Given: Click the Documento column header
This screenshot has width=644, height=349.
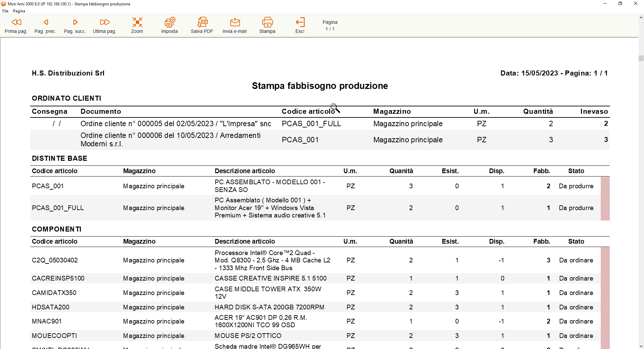Looking at the screenshot, I should click(101, 111).
